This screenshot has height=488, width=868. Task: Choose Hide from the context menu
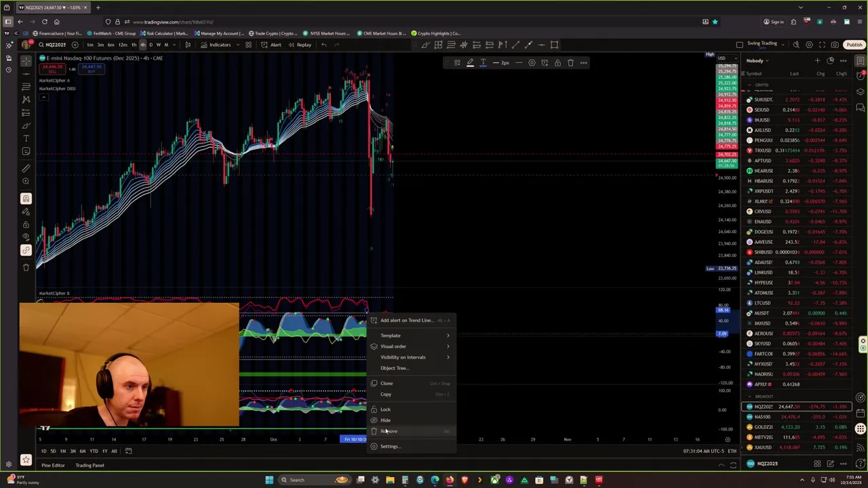[x=412, y=420]
